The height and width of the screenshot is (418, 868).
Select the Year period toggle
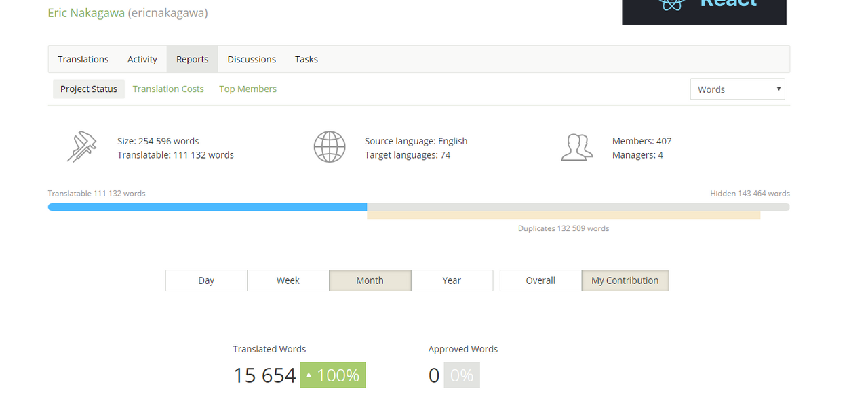click(x=452, y=280)
